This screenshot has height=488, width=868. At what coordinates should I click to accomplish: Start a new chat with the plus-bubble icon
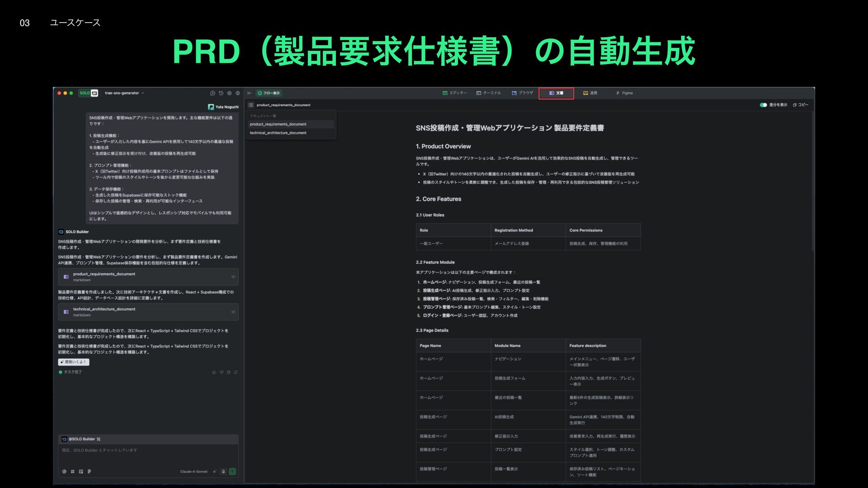pyautogui.click(x=212, y=93)
